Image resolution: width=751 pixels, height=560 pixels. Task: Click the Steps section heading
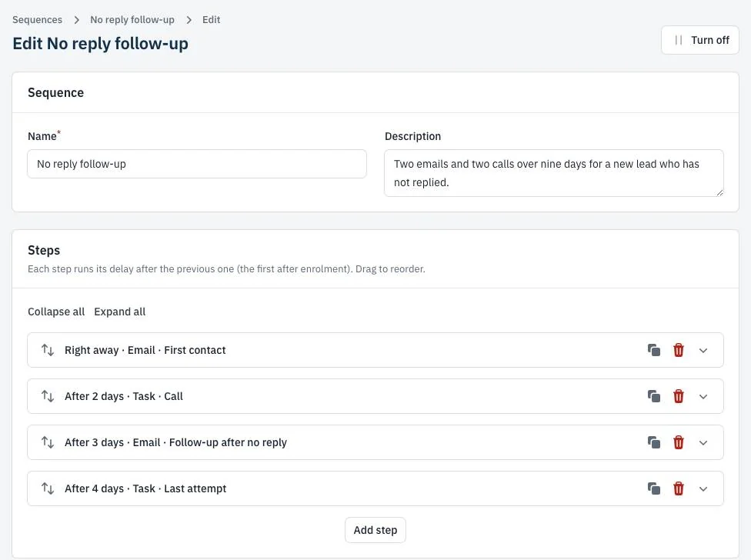coord(44,250)
